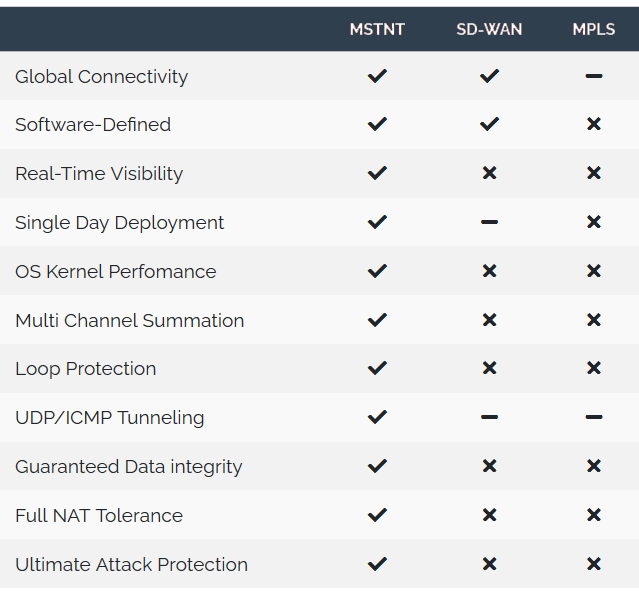Image resolution: width=639 pixels, height=601 pixels.
Task: Select the MSTNT column header
Action: [377, 29]
